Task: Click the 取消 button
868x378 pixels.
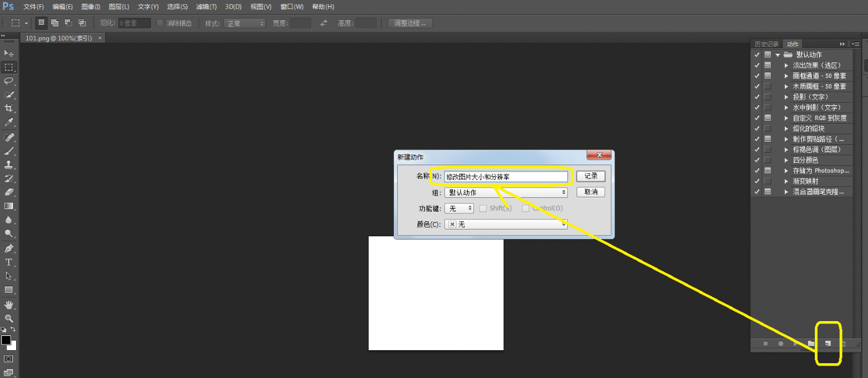Action: pyautogui.click(x=590, y=192)
